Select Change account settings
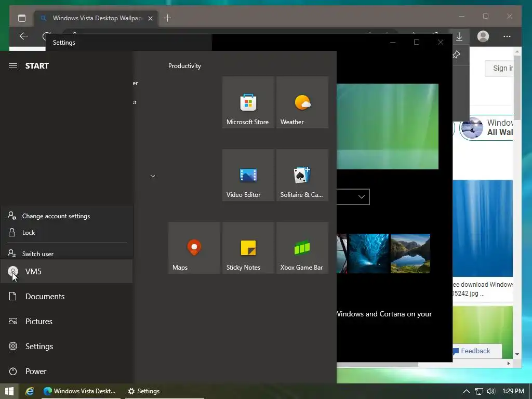Screen dimensions: 532x399 [x=67, y=216]
